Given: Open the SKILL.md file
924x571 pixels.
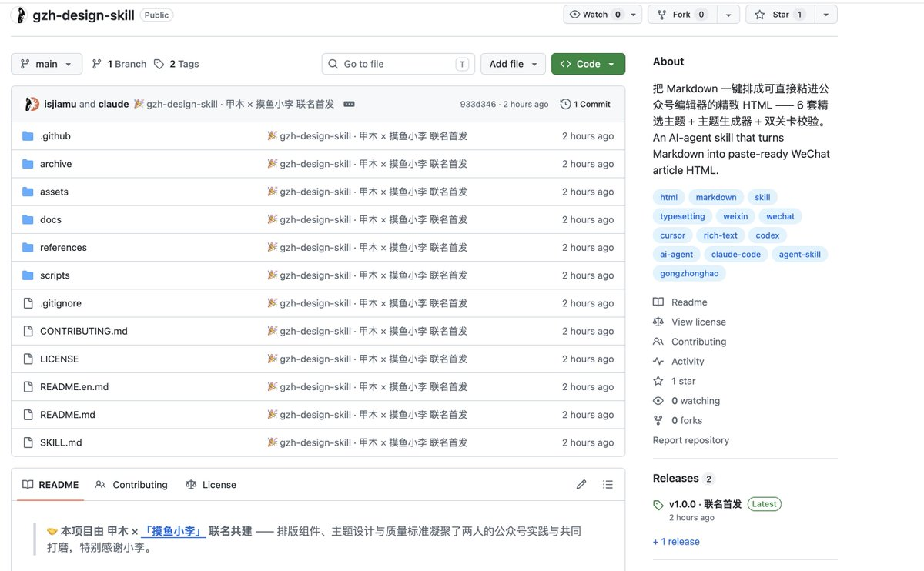Looking at the screenshot, I should (61, 442).
